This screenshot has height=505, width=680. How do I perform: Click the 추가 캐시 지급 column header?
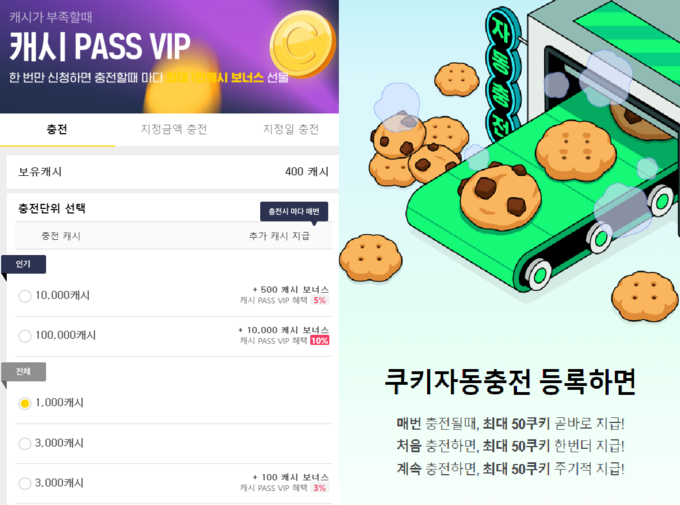(x=279, y=236)
